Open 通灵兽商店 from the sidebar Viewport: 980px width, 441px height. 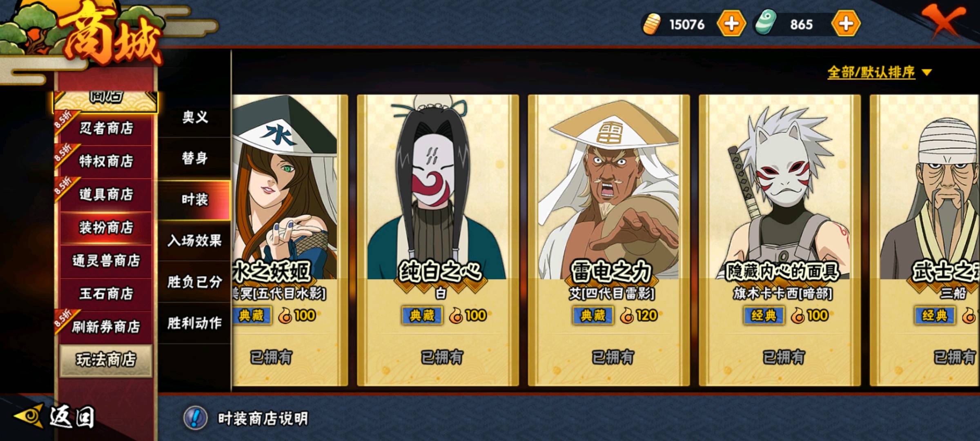point(106,261)
